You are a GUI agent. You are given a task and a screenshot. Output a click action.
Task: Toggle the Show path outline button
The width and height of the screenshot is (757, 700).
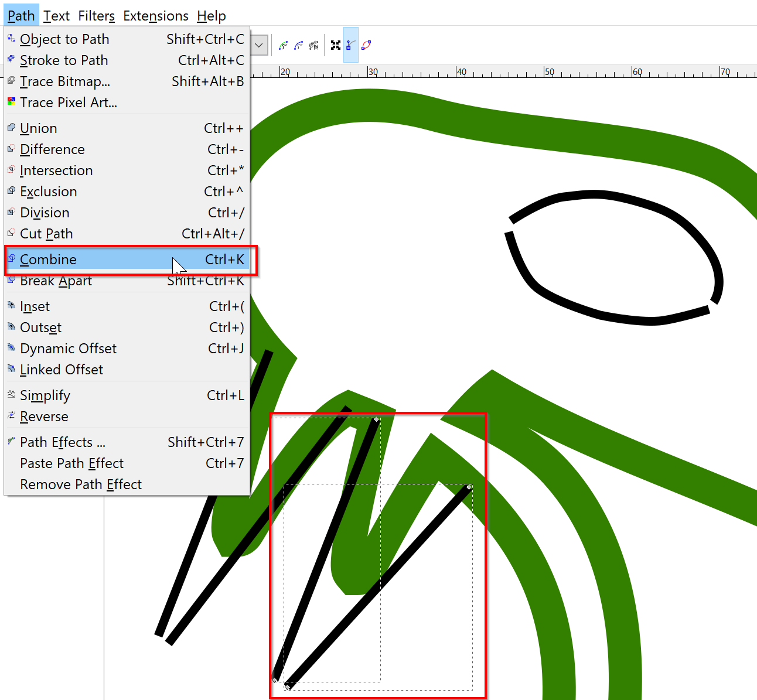pyautogui.click(x=366, y=45)
